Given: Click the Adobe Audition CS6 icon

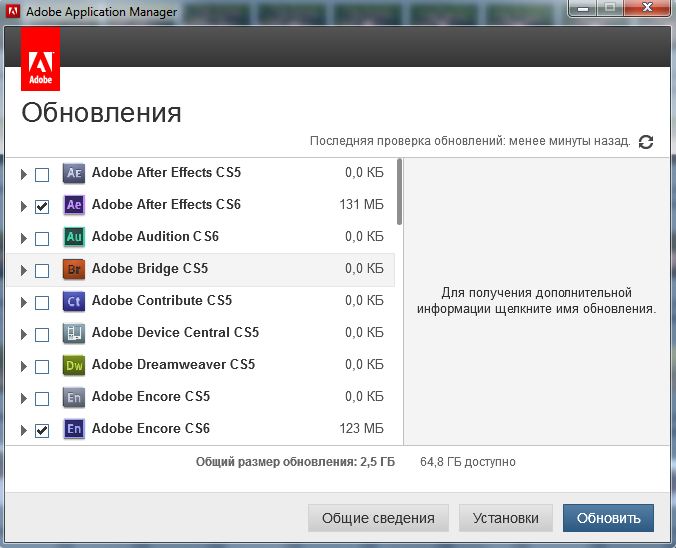Looking at the screenshot, I should pos(74,237).
